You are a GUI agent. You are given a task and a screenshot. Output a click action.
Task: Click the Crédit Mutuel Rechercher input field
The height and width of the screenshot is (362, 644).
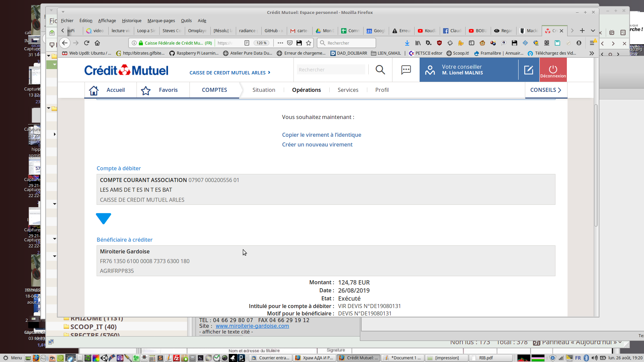[x=330, y=70]
